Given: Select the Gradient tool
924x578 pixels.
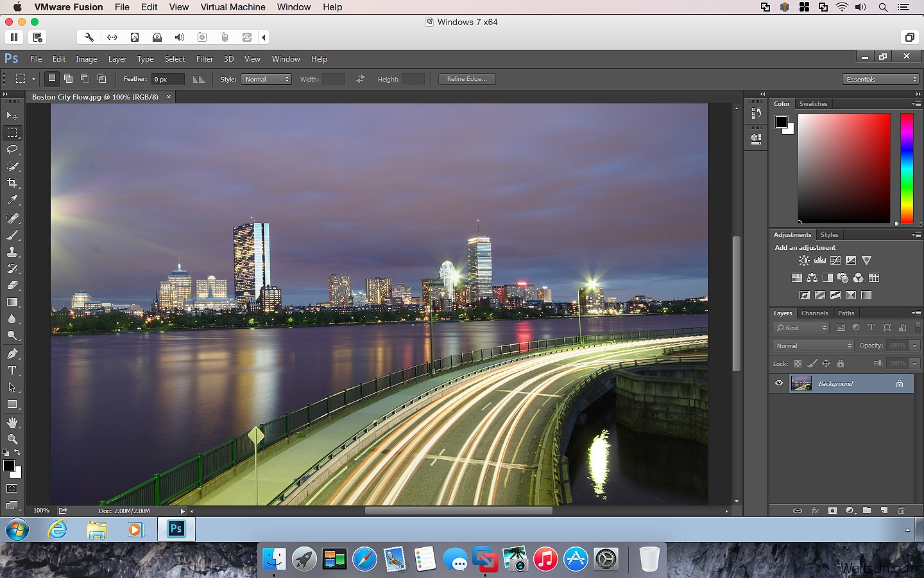Looking at the screenshot, I should point(12,302).
